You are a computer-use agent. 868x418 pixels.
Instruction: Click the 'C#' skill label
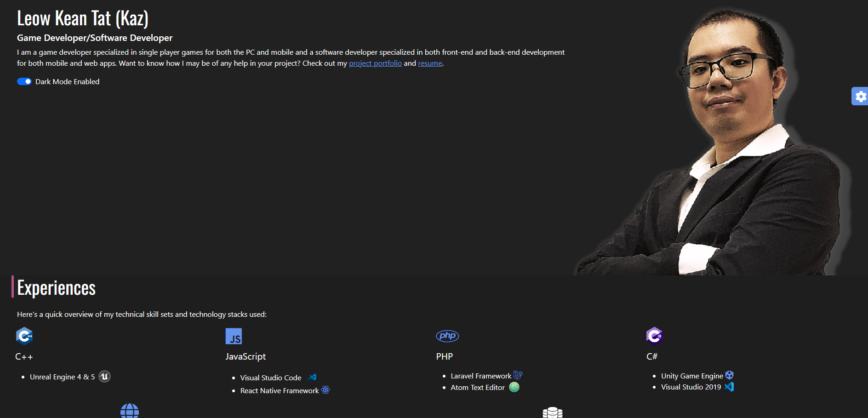[652, 356]
